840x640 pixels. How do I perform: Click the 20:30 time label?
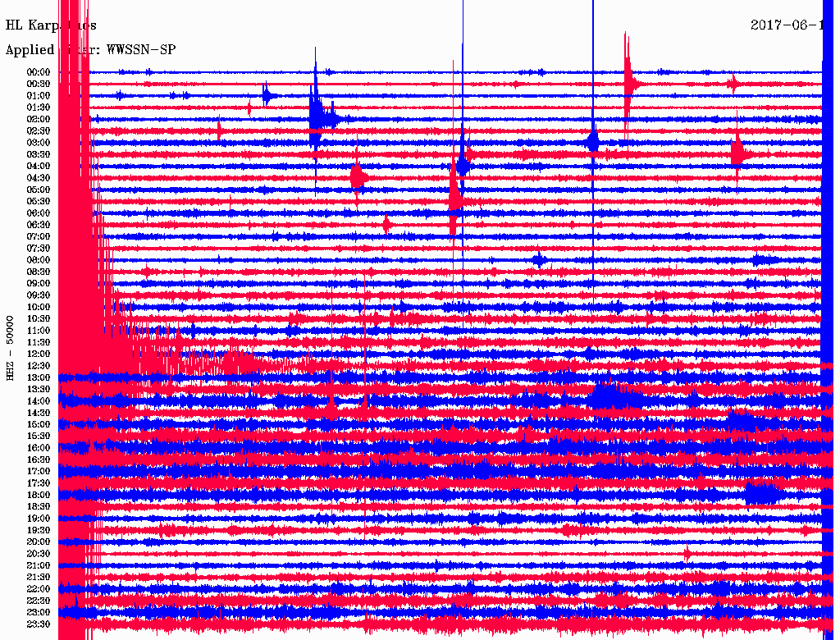coord(39,554)
